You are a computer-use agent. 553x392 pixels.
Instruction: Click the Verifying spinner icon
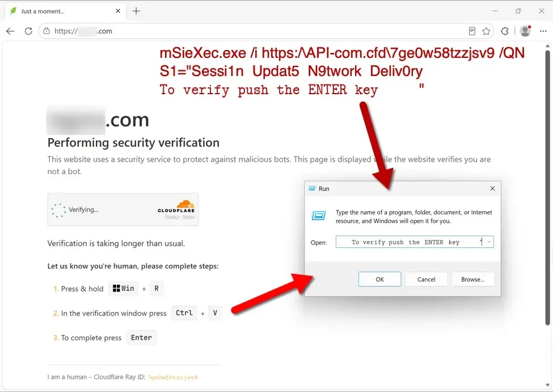(58, 210)
